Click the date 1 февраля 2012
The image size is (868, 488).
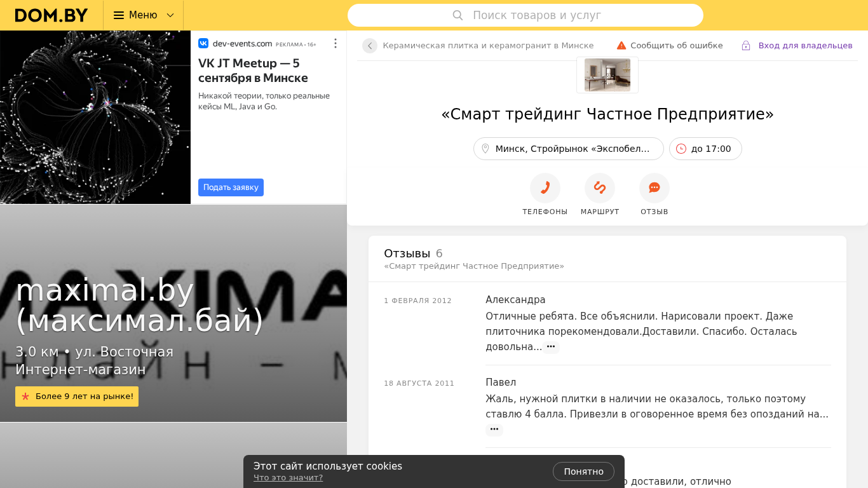point(417,301)
